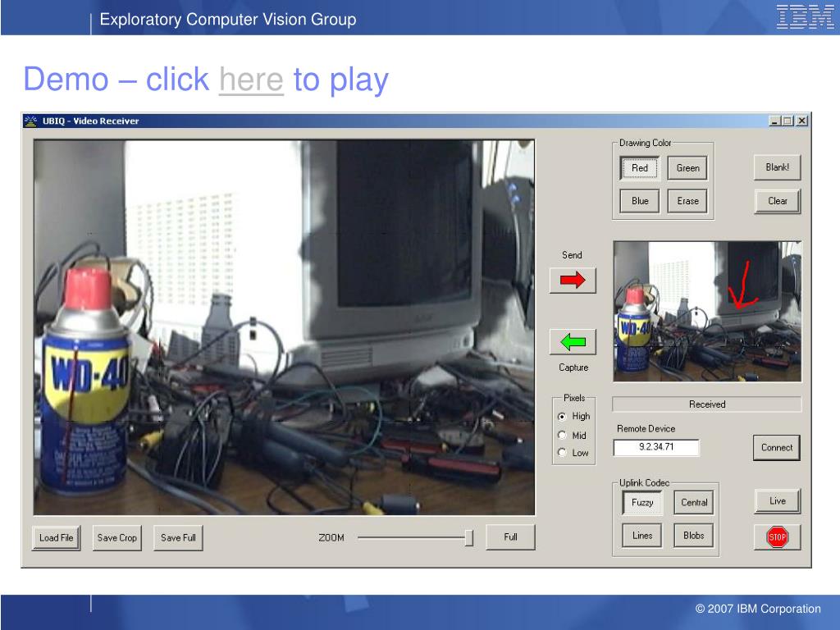Click the main video view showing the WD-40 can
This screenshot has width=840, height=630.
(284, 327)
